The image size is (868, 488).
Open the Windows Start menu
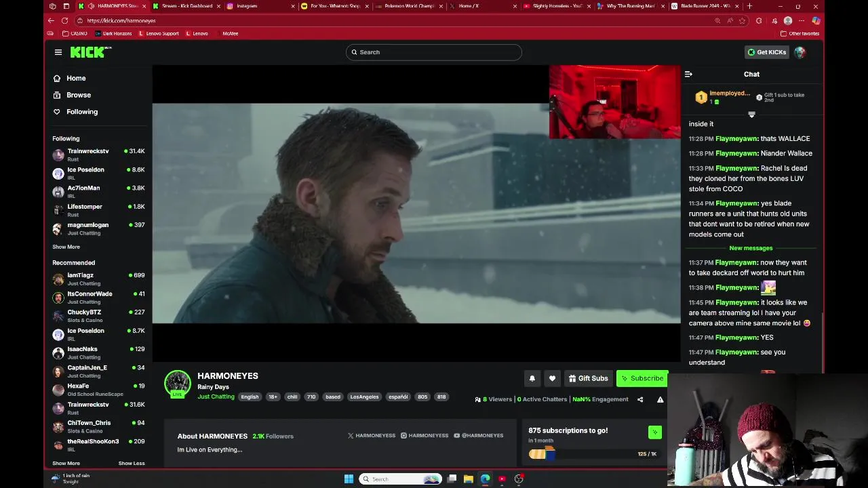[349, 479]
